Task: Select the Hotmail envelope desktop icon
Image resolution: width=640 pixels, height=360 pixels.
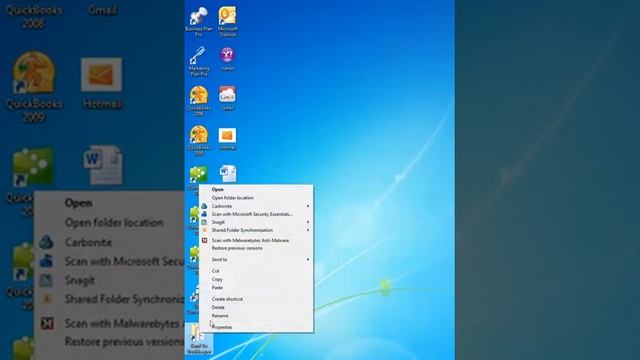Action: 227,138
